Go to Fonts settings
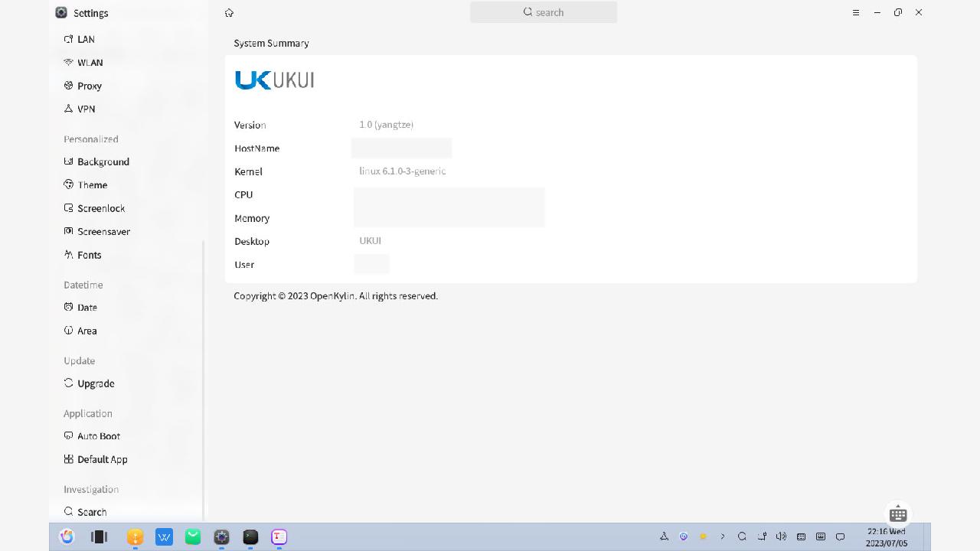 click(89, 255)
